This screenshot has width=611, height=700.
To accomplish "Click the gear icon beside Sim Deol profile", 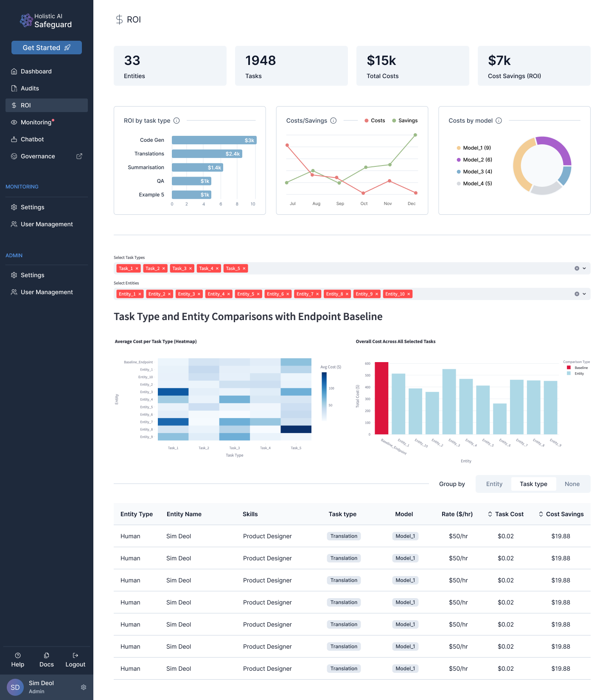I will 84,687.
